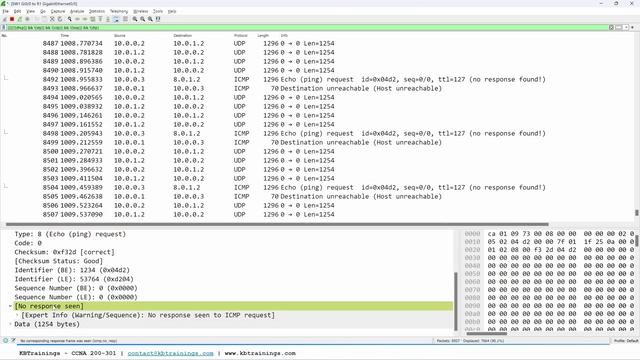Open the View menu

(x=31, y=11)
